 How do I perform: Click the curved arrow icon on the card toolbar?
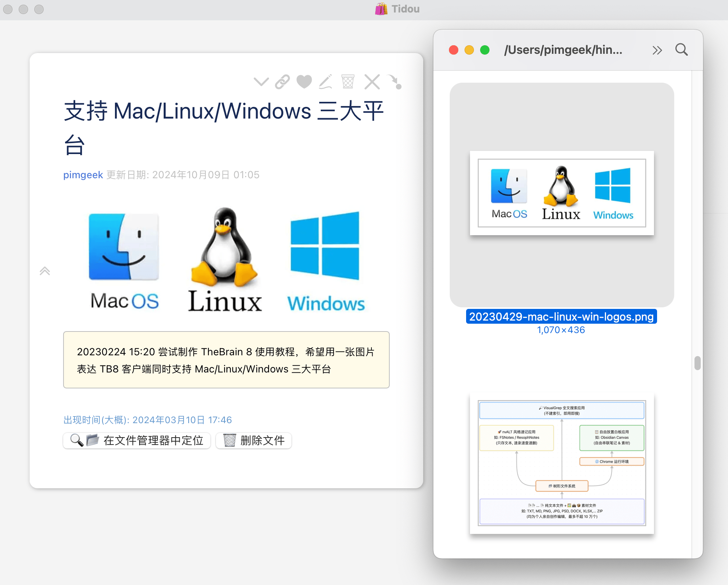point(395,82)
